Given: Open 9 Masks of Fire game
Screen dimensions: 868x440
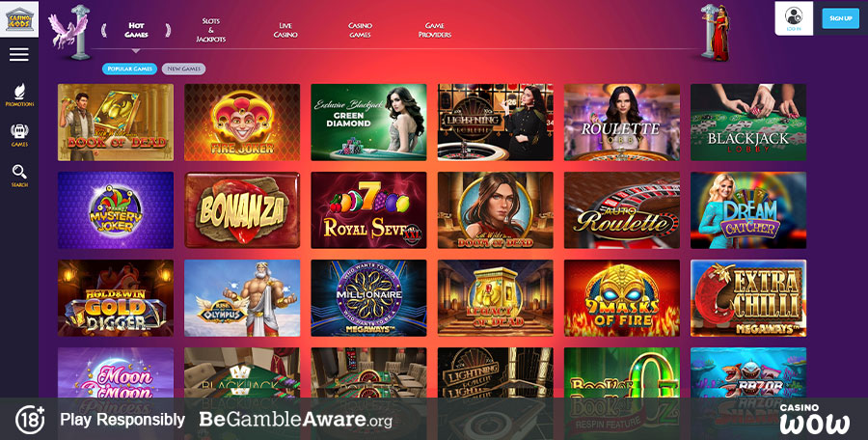Looking at the screenshot, I should click(622, 298).
